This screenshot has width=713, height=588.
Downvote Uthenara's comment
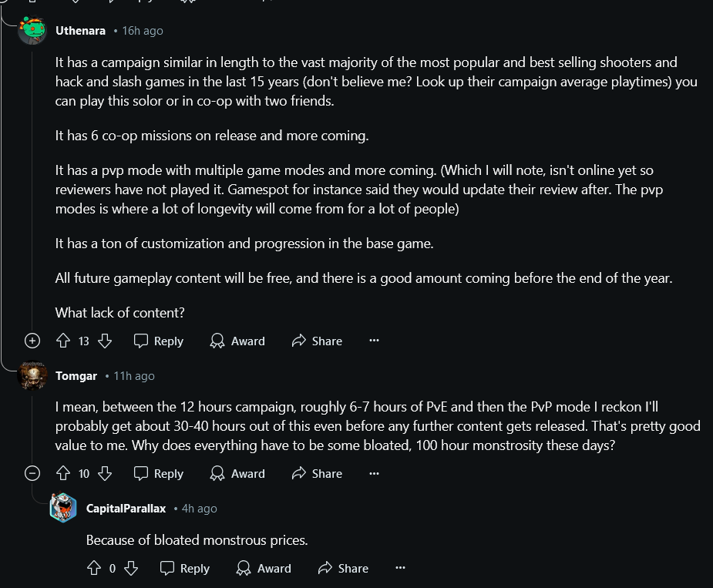(x=106, y=341)
